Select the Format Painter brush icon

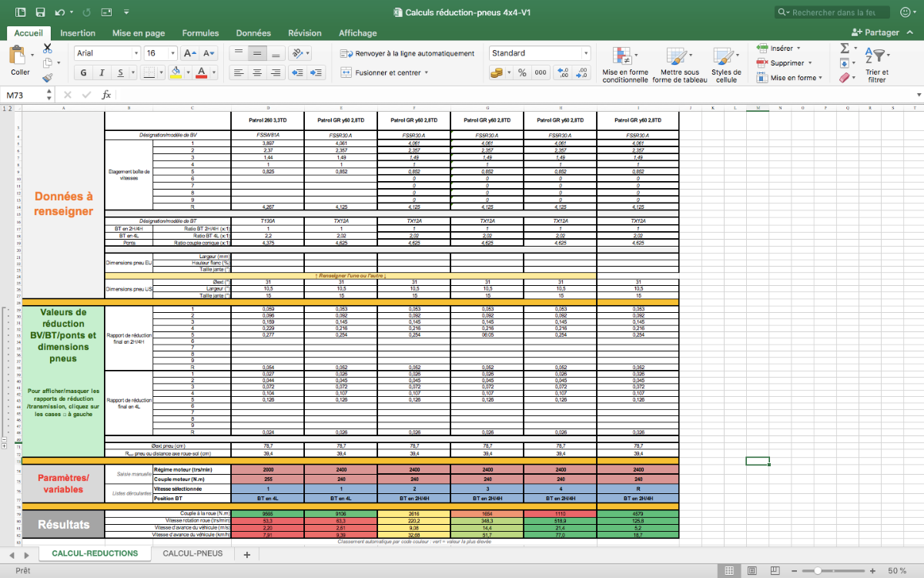pyautogui.click(x=48, y=77)
